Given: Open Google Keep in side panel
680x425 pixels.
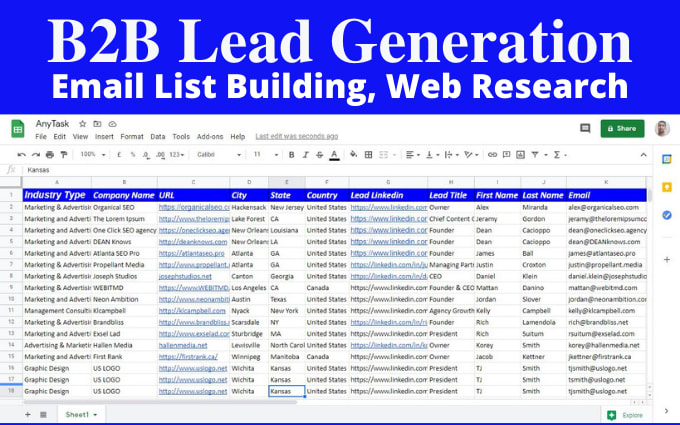Looking at the screenshot, I should point(667,187).
